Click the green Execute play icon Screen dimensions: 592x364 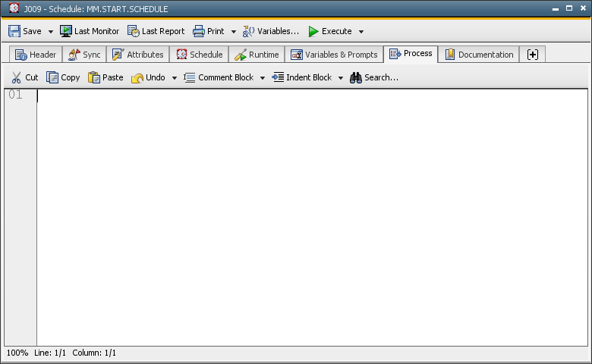(313, 31)
